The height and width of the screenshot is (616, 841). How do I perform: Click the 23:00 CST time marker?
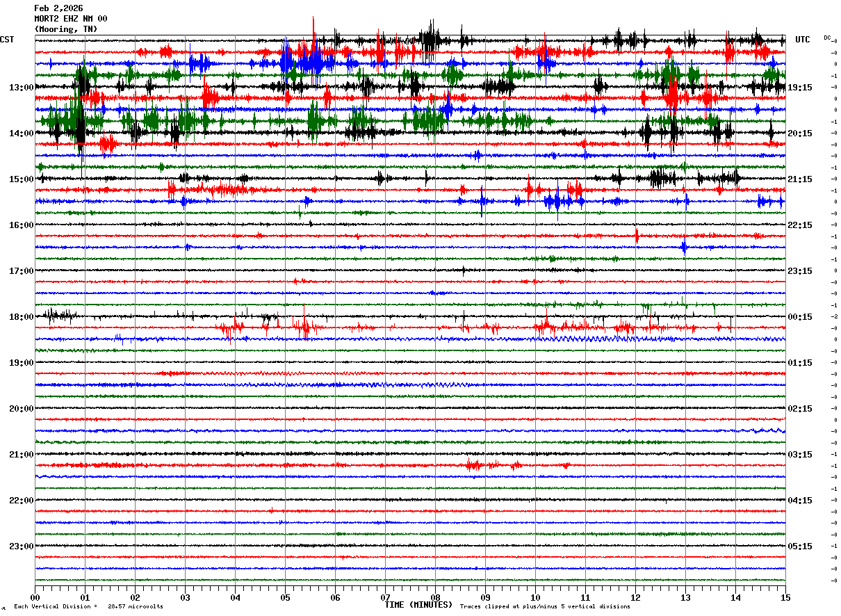(x=22, y=546)
